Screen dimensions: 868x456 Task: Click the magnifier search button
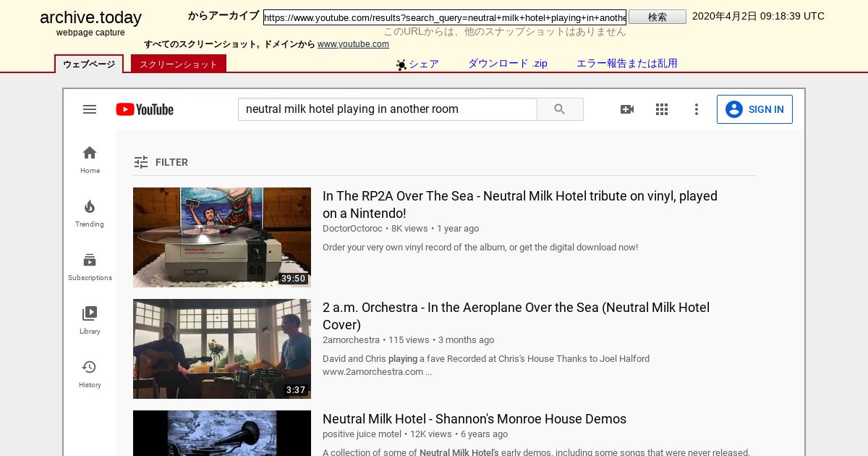(560, 109)
